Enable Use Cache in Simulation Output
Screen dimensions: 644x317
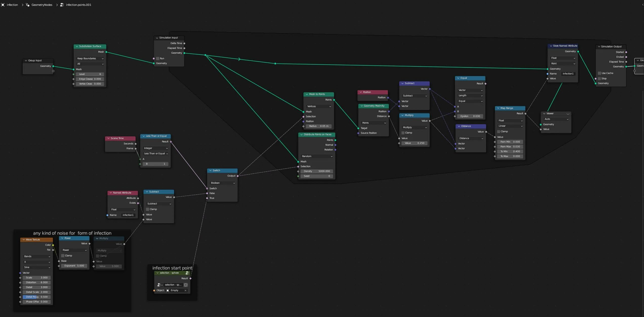click(x=599, y=73)
